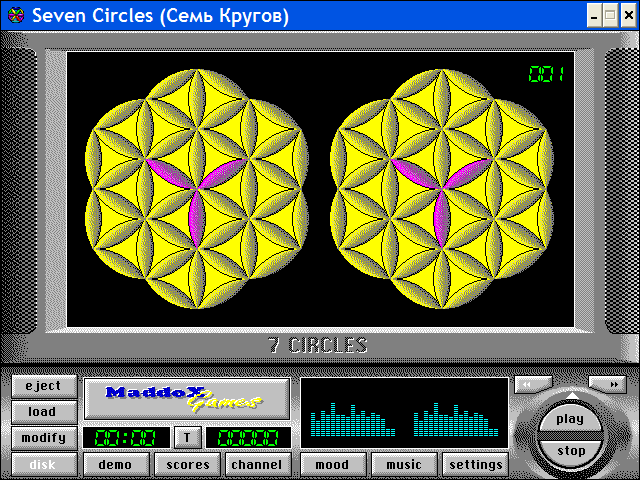Click the 0000 green score display

[x=248, y=438]
